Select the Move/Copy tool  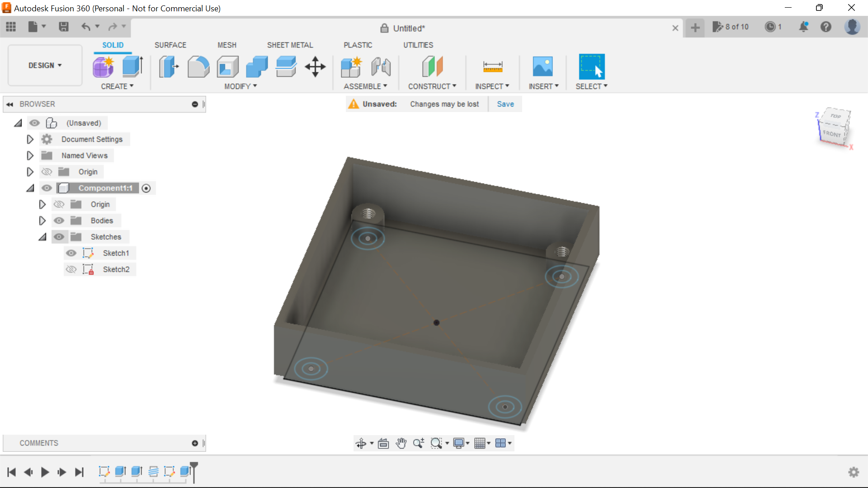point(315,67)
